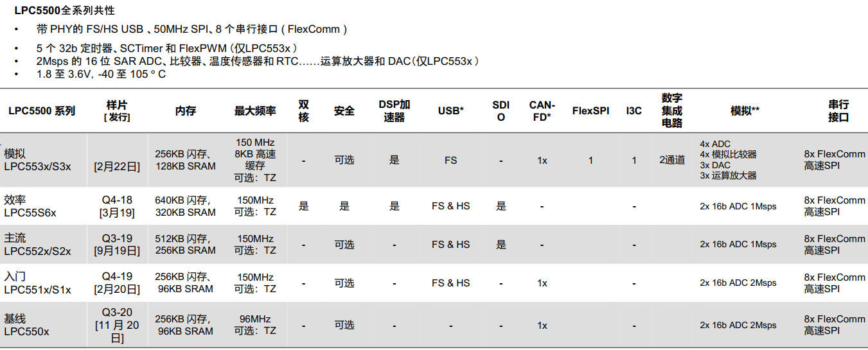Click the 96MHz 可选: TZ cell

(x=255, y=325)
